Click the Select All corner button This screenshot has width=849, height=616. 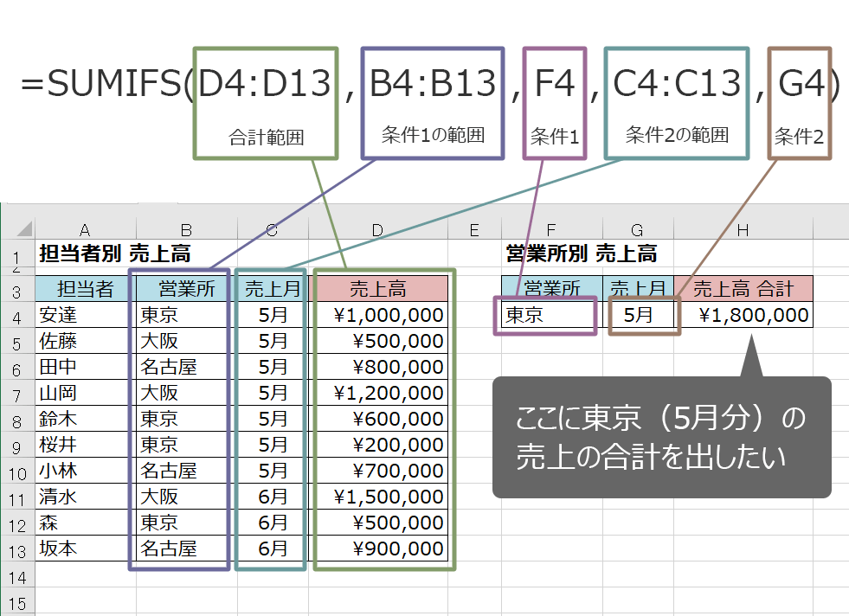[x=20, y=229]
